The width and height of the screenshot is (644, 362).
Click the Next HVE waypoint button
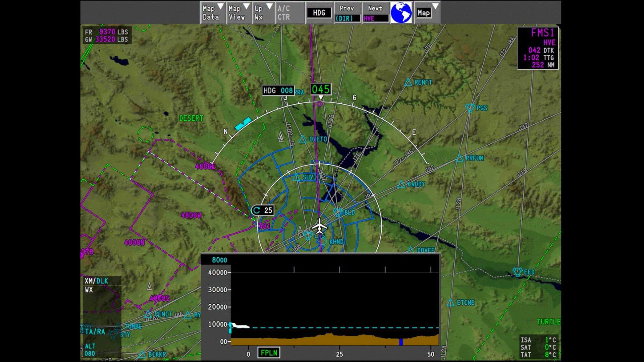[x=375, y=12]
